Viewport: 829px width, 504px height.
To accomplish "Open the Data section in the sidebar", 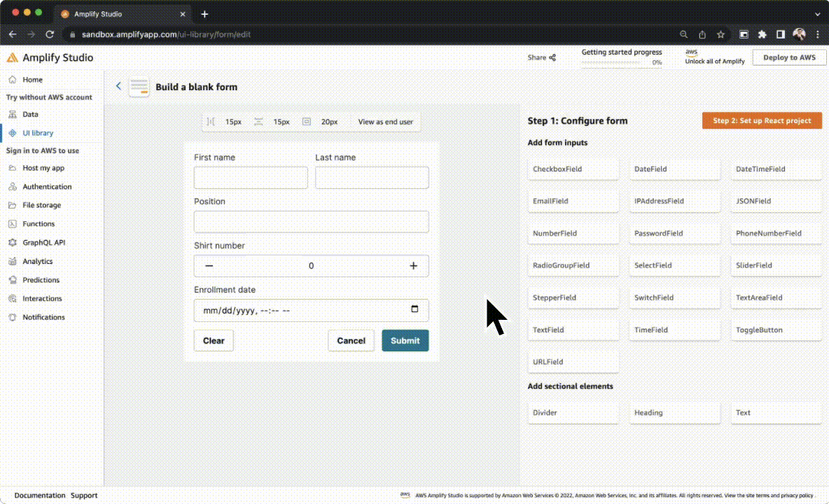I will click(30, 114).
